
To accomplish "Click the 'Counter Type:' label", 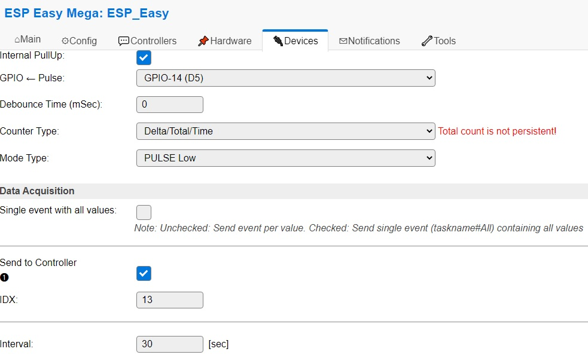I will pyautogui.click(x=30, y=131).
